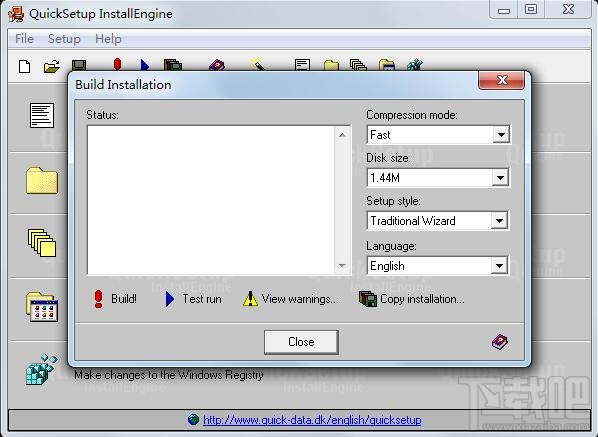Open the quick-data.dk quicksetup link
This screenshot has width=598, height=437.
(x=312, y=420)
